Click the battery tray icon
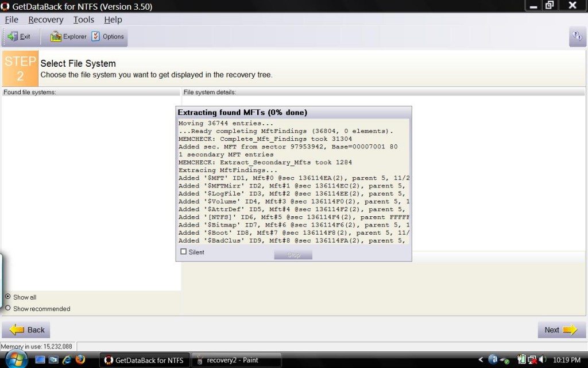 [x=521, y=359]
